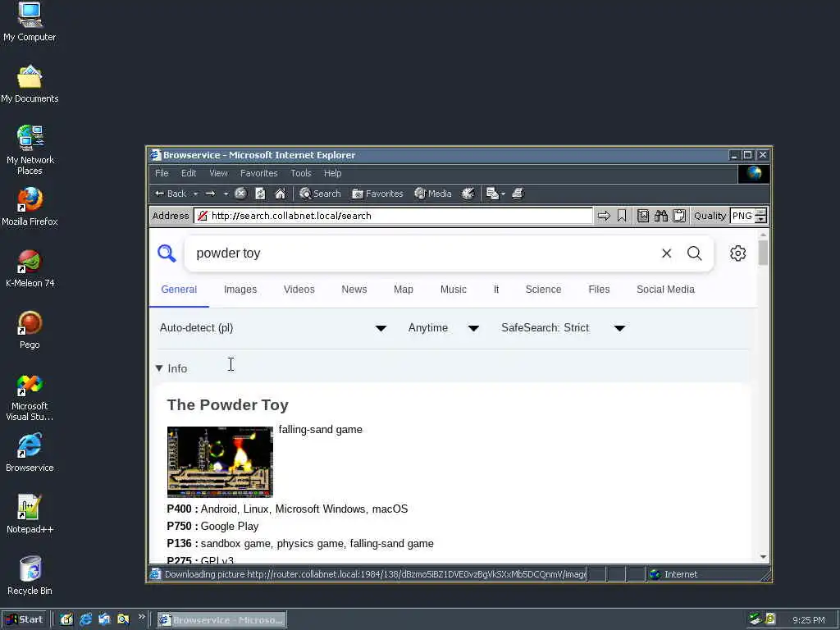Select the Pego desktop icon

coord(30,330)
